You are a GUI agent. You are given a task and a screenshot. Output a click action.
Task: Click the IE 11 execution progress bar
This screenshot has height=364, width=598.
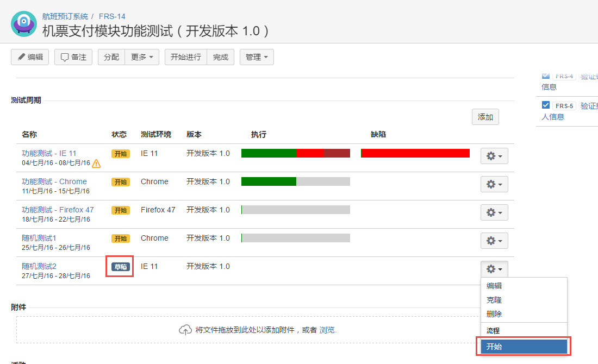pos(296,153)
